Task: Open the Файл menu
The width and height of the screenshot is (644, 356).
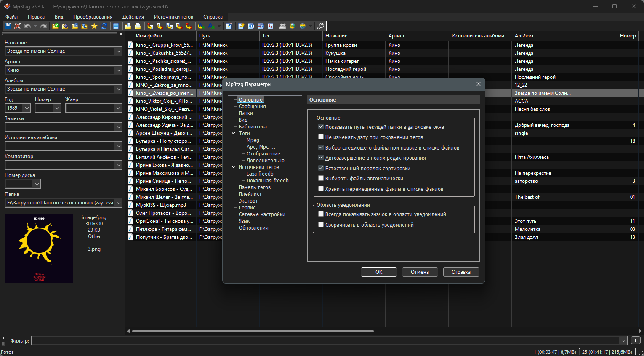Action: [x=11, y=17]
